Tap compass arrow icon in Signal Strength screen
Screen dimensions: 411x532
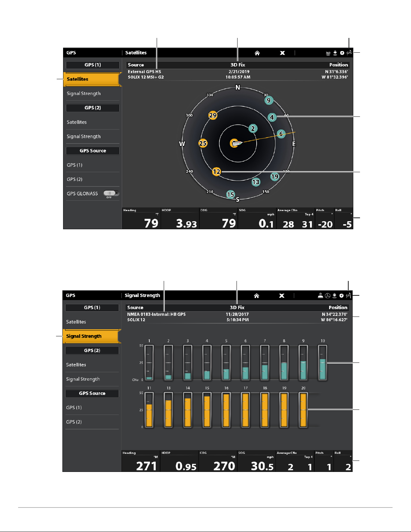coord(342,296)
